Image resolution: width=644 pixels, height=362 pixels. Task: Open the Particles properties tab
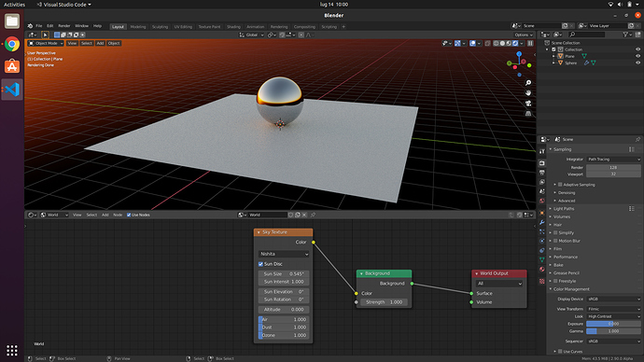(542, 231)
